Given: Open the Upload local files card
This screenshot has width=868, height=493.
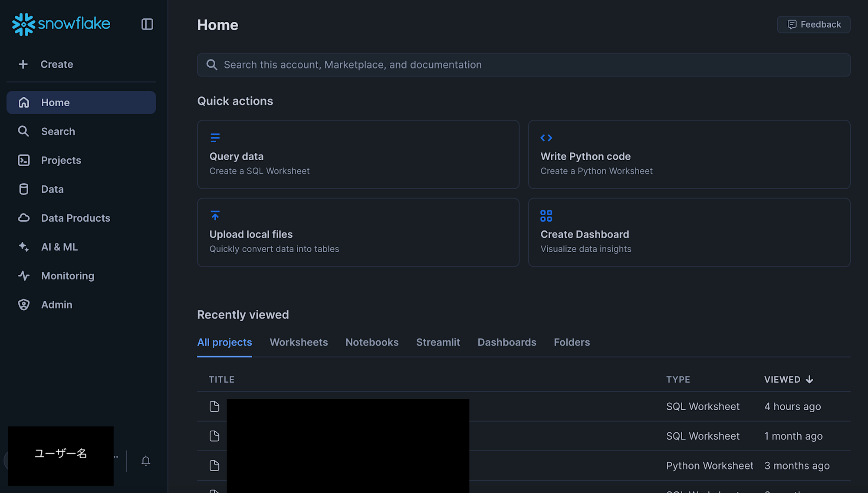Looking at the screenshot, I should pos(358,232).
